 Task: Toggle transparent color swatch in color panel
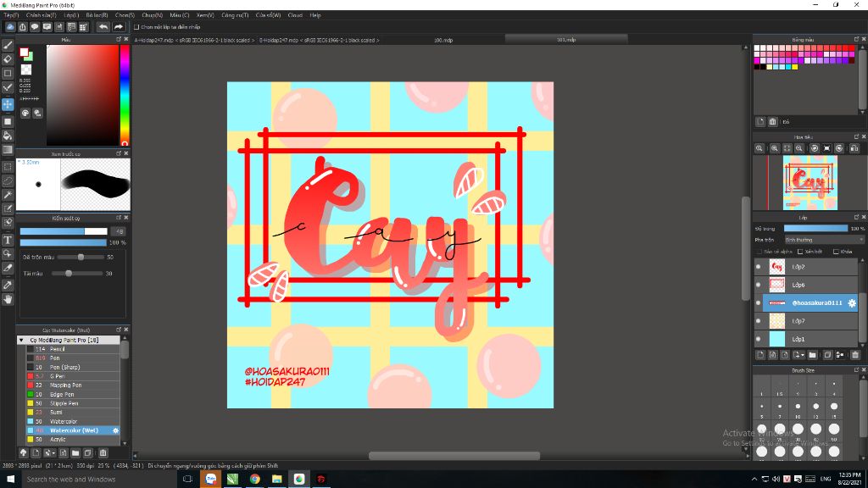26,69
